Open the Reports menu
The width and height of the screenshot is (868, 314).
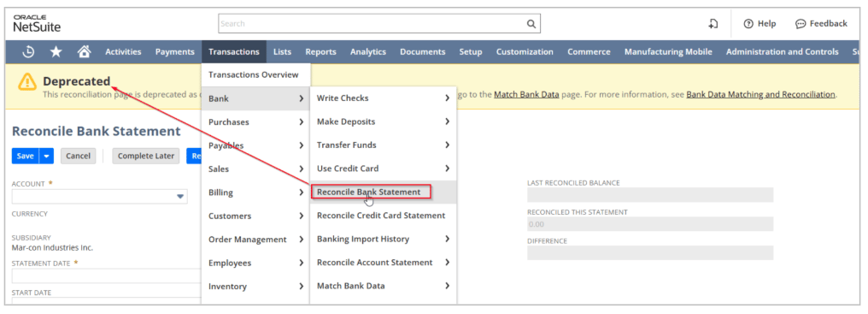point(320,51)
